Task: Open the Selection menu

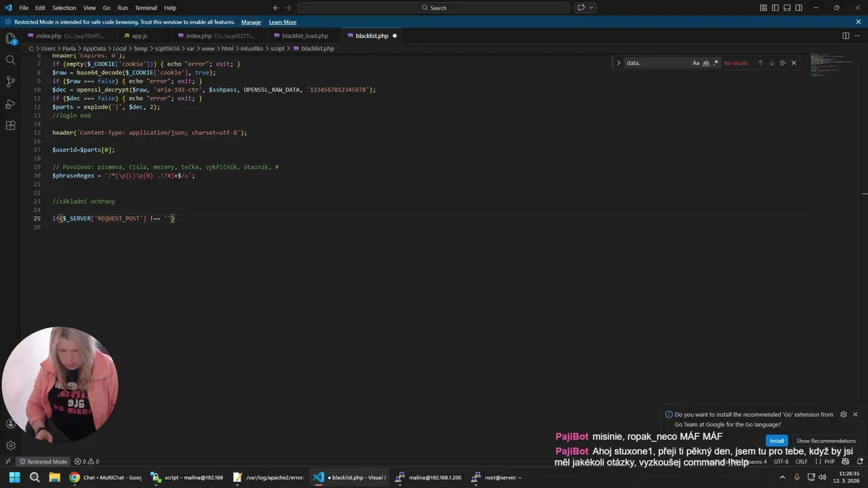Action: pyautogui.click(x=64, y=7)
